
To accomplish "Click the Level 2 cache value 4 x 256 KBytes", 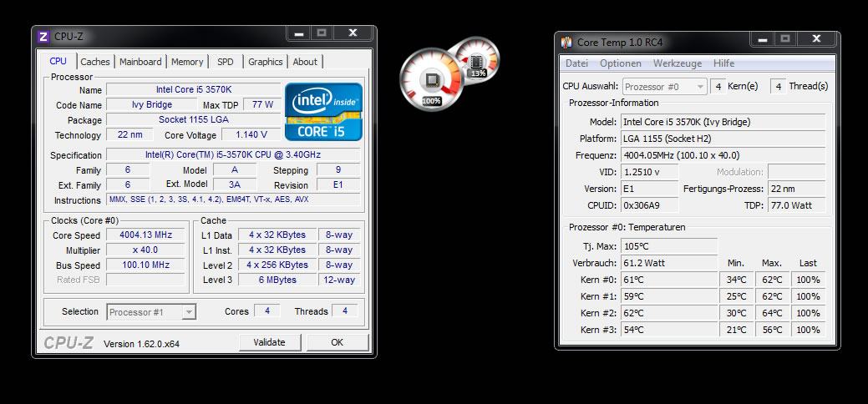I will pyautogui.click(x=277, y=265).
